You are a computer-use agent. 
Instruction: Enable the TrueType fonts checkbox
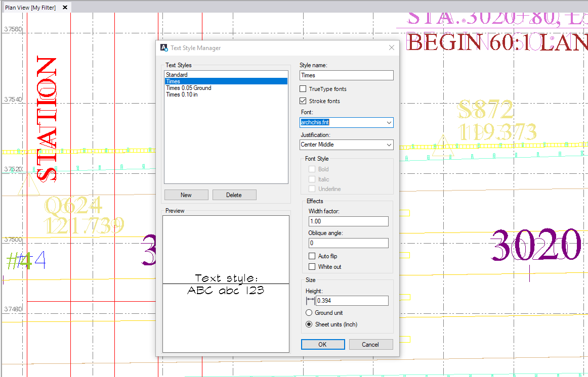pos(303,88)
